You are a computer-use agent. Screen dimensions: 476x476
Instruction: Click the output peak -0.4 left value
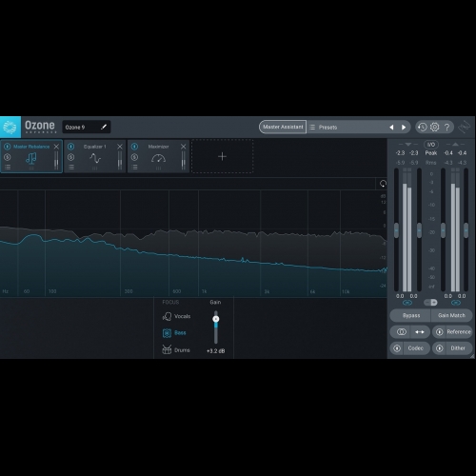click(448, 153)
